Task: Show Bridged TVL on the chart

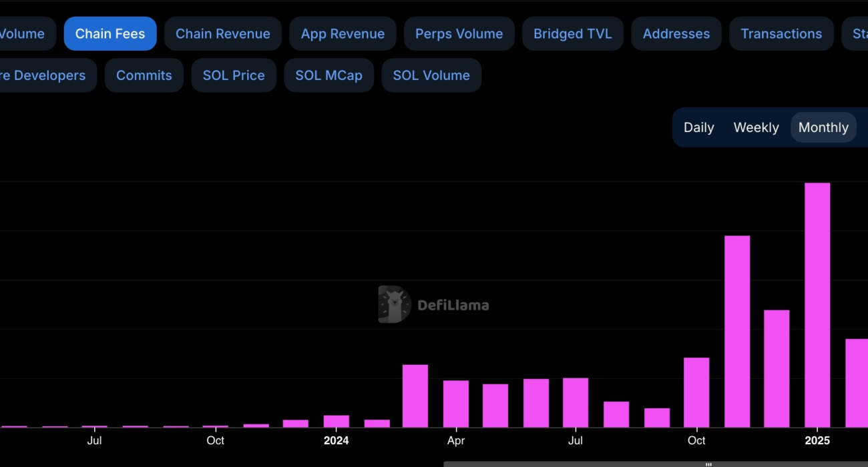Action: pyautogui.click(x=572, y=34)
